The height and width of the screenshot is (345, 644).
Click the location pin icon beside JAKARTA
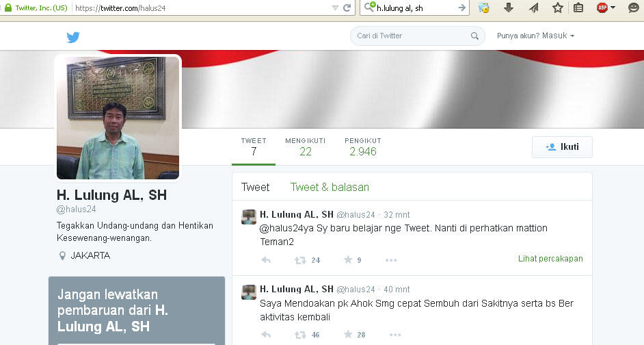pyautogui.click(x=62, y=256)
